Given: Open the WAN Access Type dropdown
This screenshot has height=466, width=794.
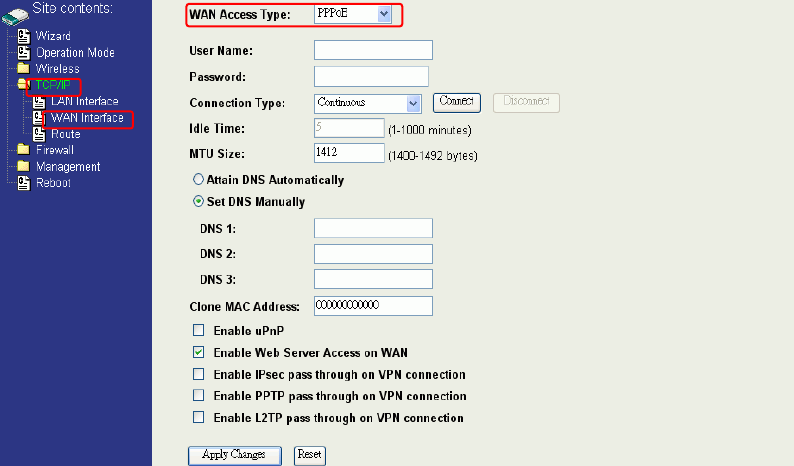Looking at the screenshot, I should coord(353,14).
